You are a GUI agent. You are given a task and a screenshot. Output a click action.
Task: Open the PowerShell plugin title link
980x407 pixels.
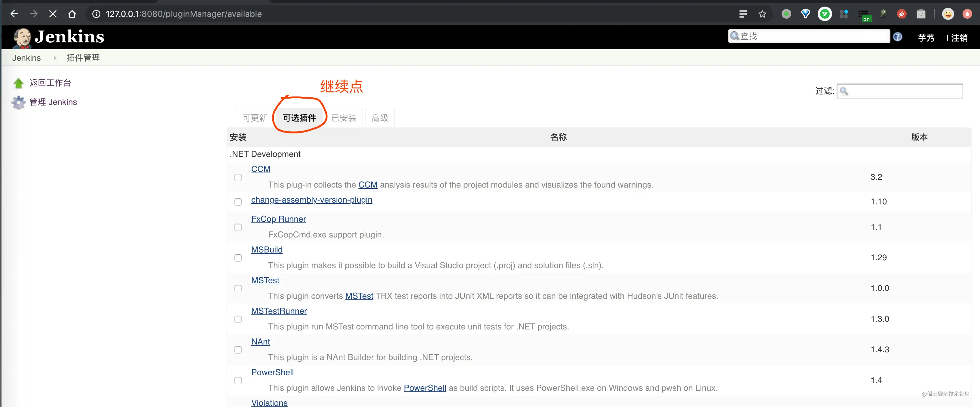tap(272, 372)
